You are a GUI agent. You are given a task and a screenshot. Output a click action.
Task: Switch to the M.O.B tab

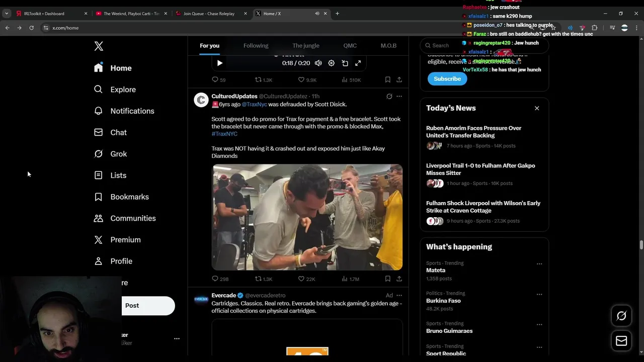click(388, 46)
